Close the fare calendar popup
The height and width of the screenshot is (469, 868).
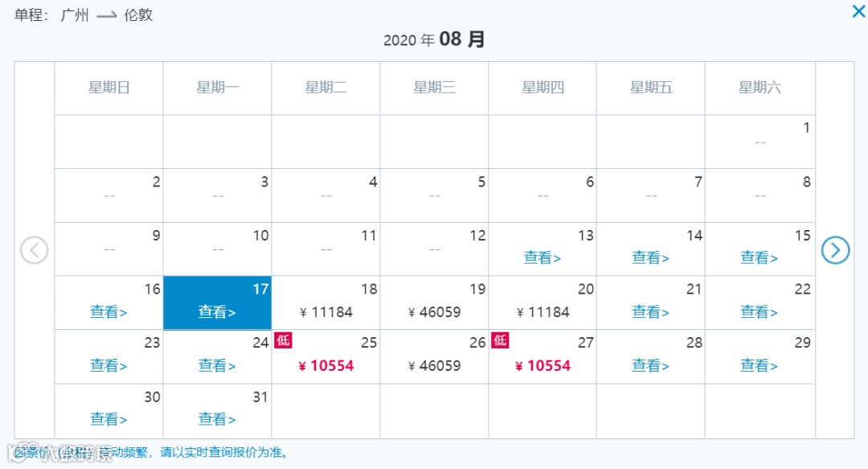(x=858, y=10)
